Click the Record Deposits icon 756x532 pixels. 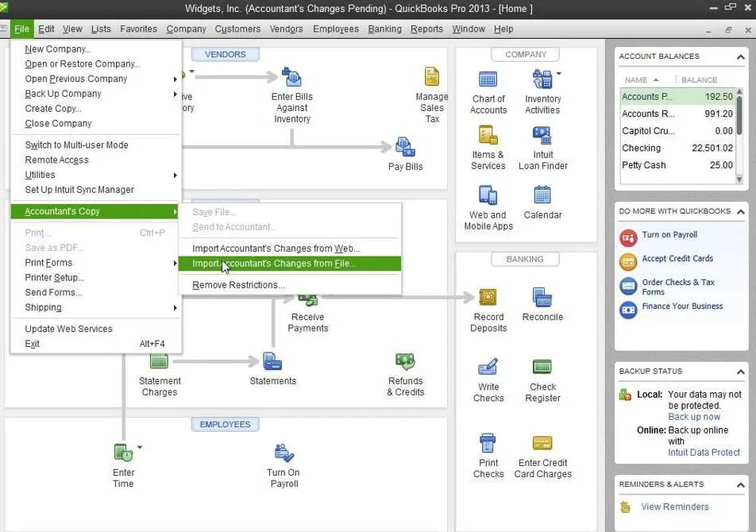coord(488,297)
